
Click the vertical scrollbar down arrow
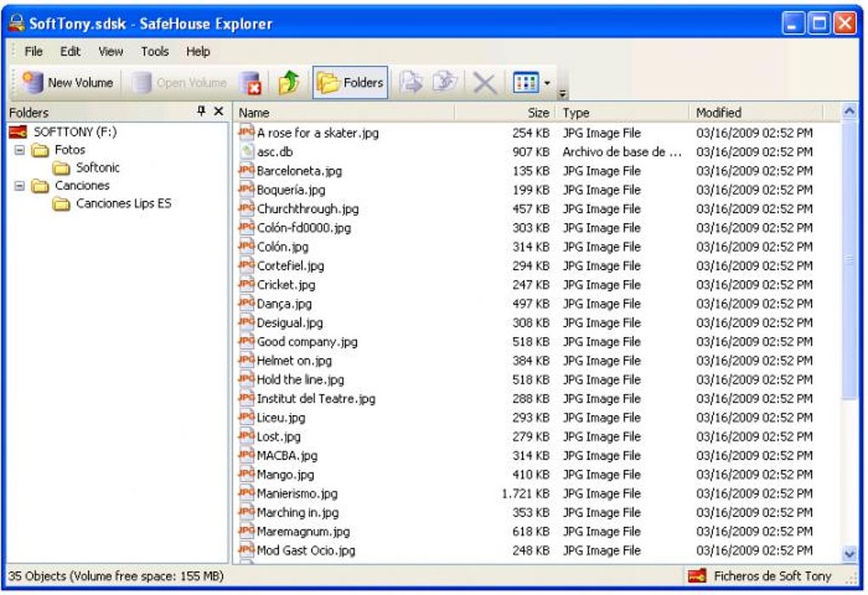point(848,553)
